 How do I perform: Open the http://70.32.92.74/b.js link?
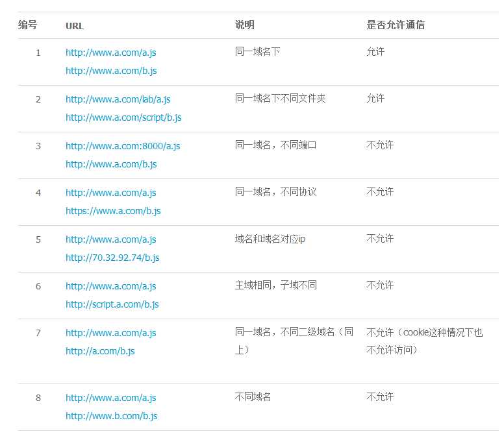(112, 258)
